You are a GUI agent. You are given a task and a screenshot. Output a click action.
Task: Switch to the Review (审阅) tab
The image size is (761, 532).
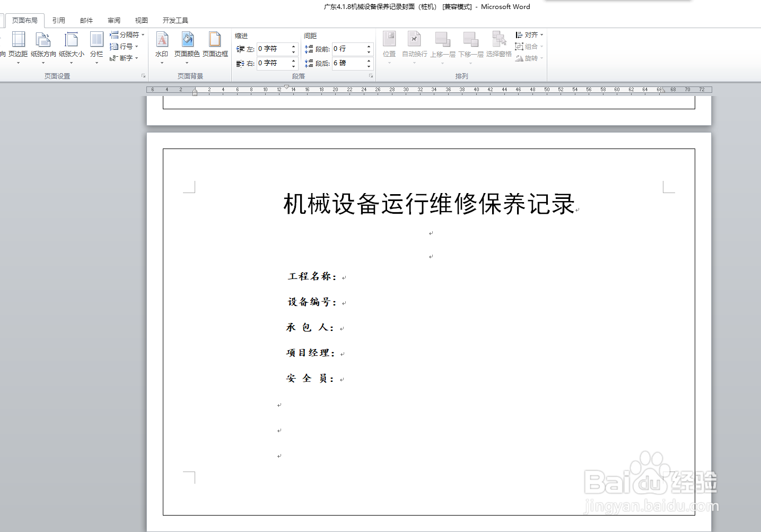point(113,20)
